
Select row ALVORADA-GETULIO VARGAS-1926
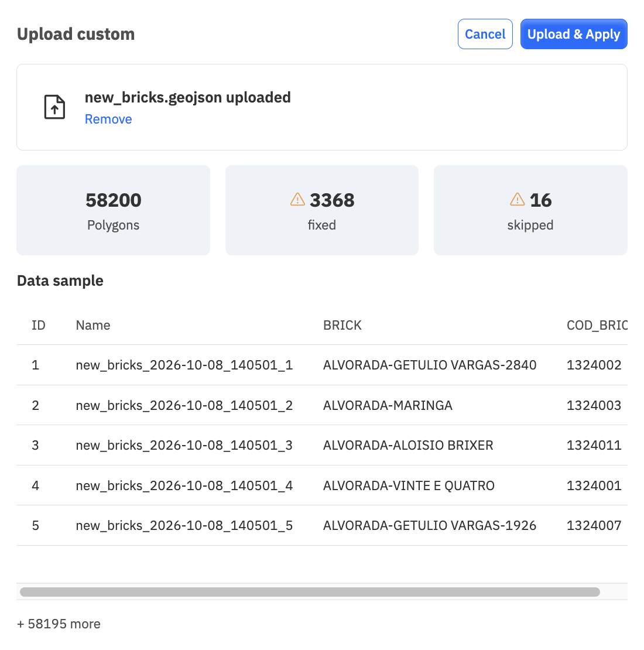coord(322,526)
